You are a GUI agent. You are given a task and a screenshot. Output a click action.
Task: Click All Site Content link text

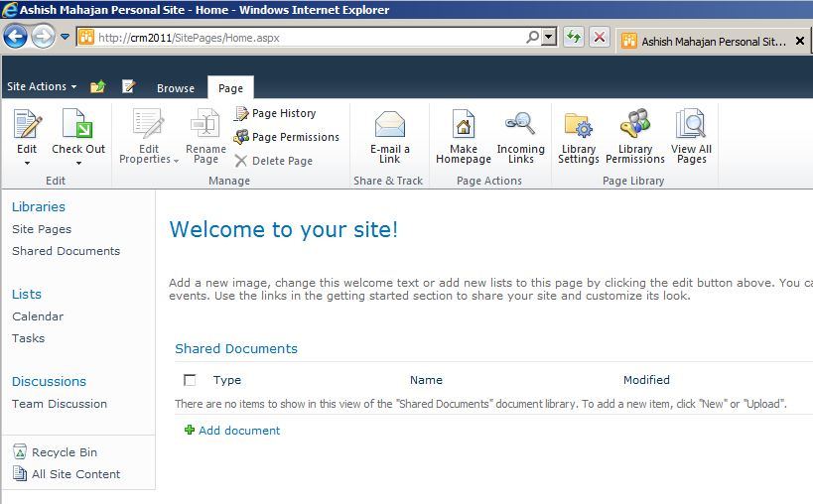point(75,474)
